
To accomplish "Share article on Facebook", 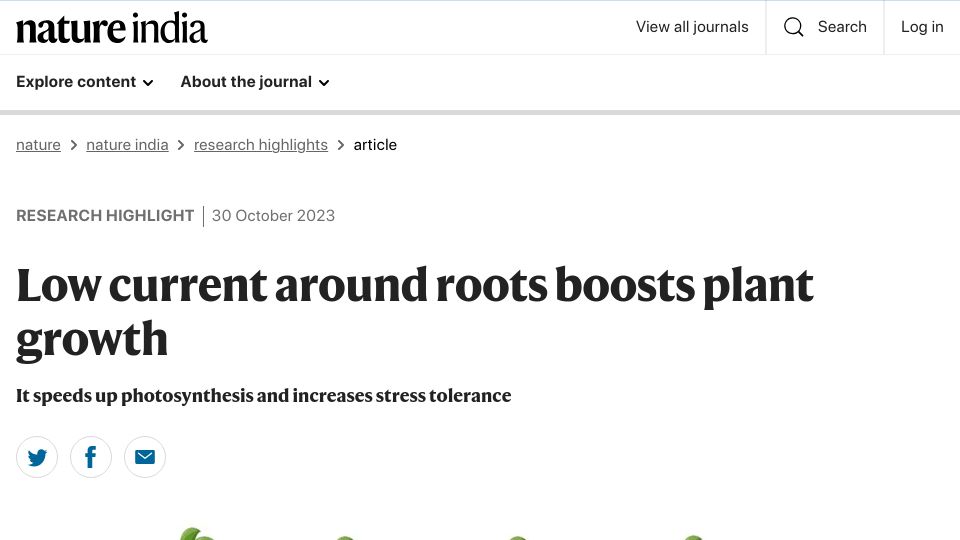I will coord(91,457).
